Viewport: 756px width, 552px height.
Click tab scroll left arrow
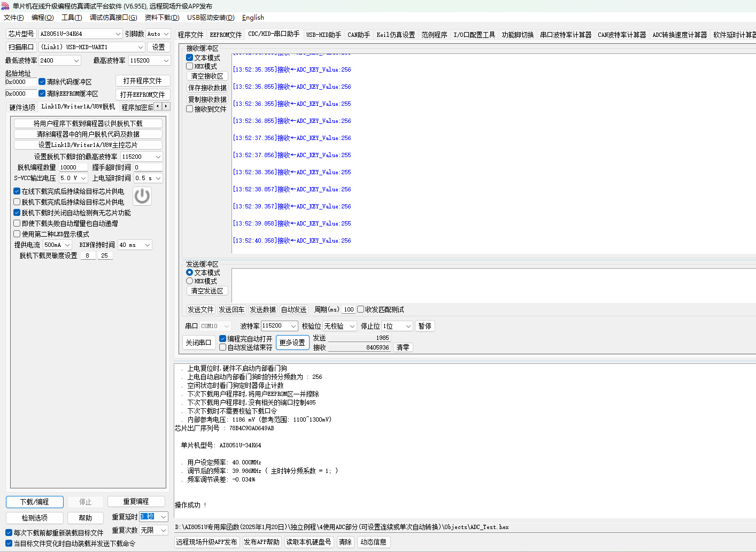158,106
